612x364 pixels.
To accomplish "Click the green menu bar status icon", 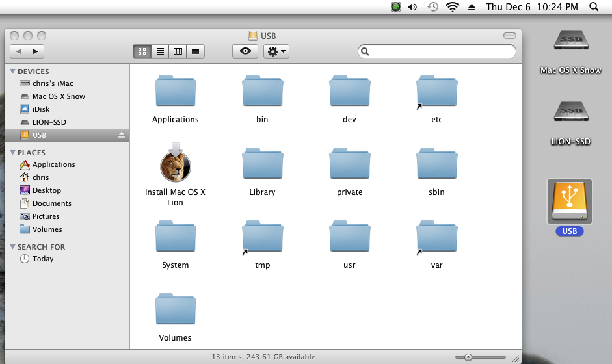I will (x=395, y=7).
